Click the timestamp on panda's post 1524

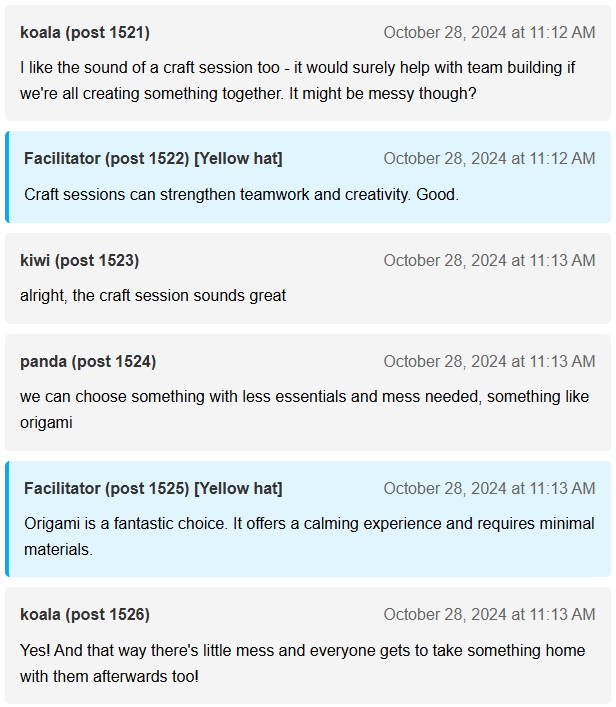click(489, 362)
